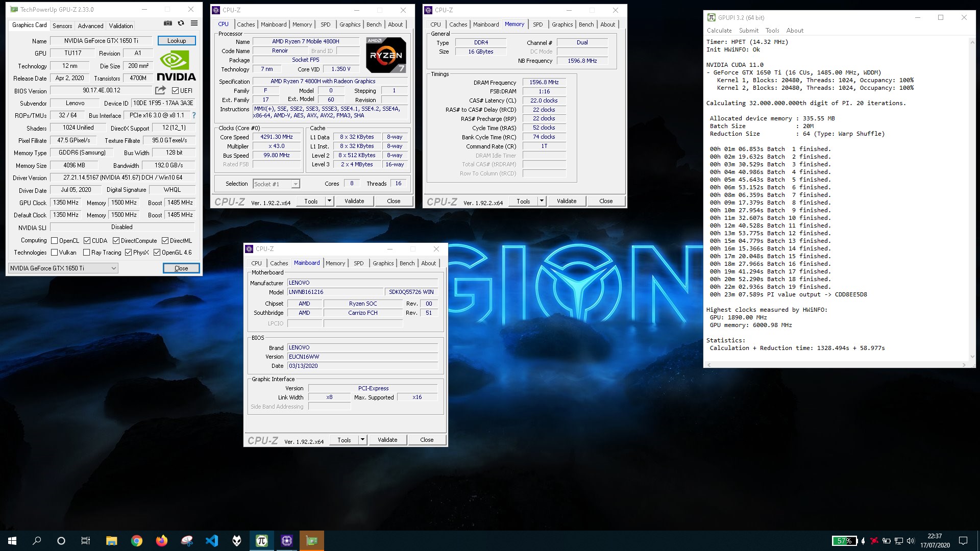Open the network tray icon
Image resolution: width=980 pixels, height=551 pixels.
click(899, 541)
